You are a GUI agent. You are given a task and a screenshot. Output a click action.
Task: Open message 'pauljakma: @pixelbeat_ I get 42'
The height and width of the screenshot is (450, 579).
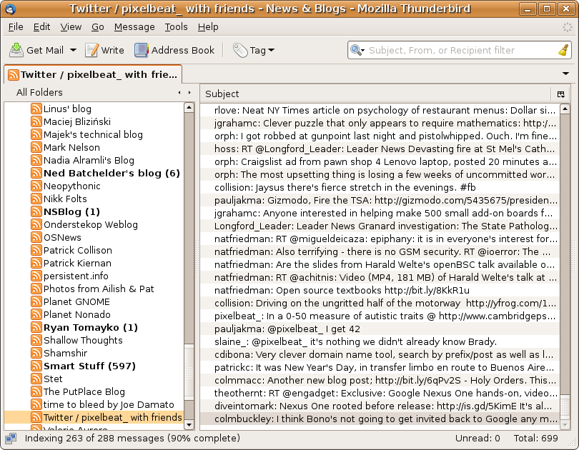pyautogui.click(x=380, y=329)
